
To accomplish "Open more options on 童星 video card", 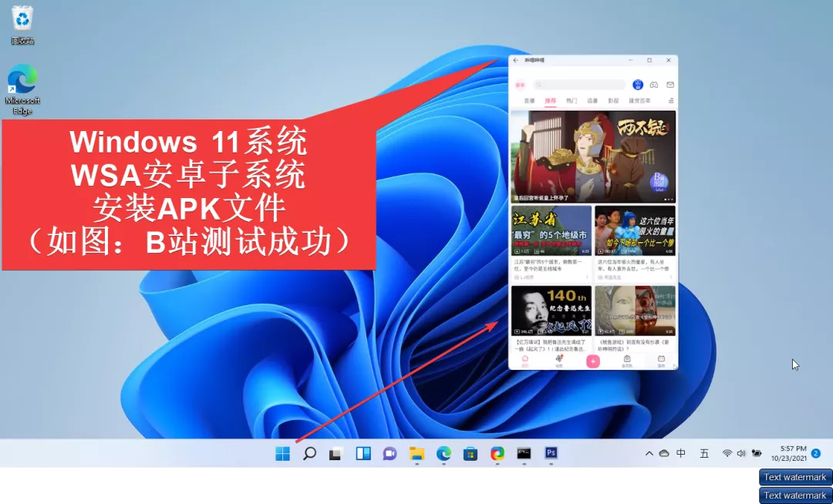I will tap(671, 277).
